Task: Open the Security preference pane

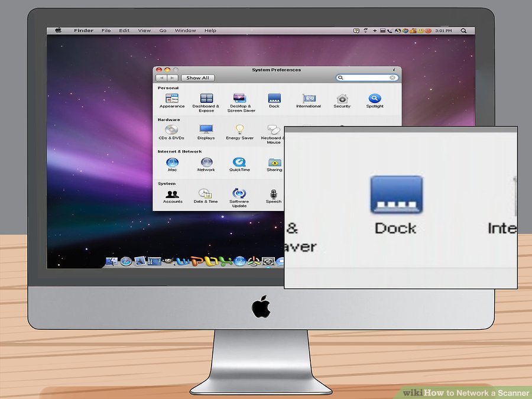Action: tap(342, 100)
